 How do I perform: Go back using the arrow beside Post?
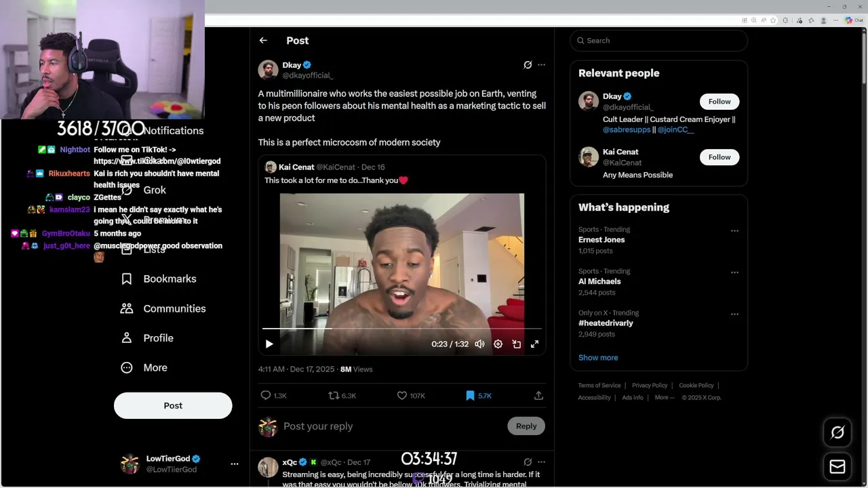tap(263, 41)
